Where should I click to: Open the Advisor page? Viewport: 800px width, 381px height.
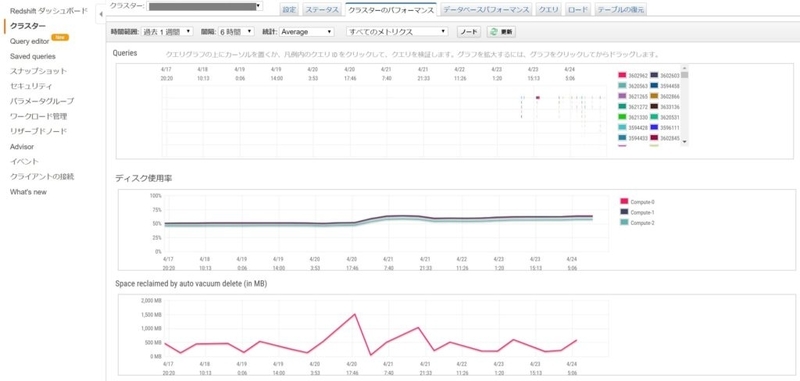(21, 147)
